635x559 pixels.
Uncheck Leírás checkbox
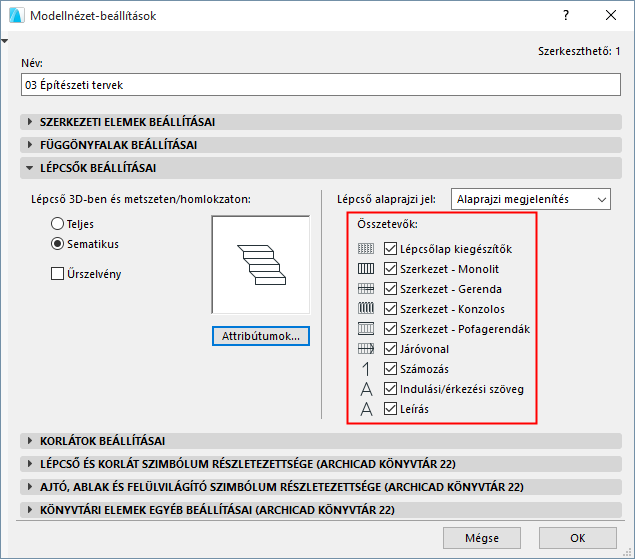390,409
